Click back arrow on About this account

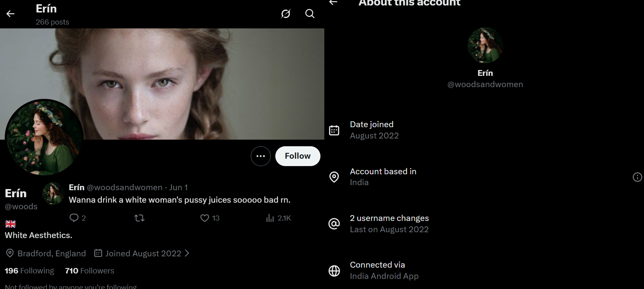(333, 2)
